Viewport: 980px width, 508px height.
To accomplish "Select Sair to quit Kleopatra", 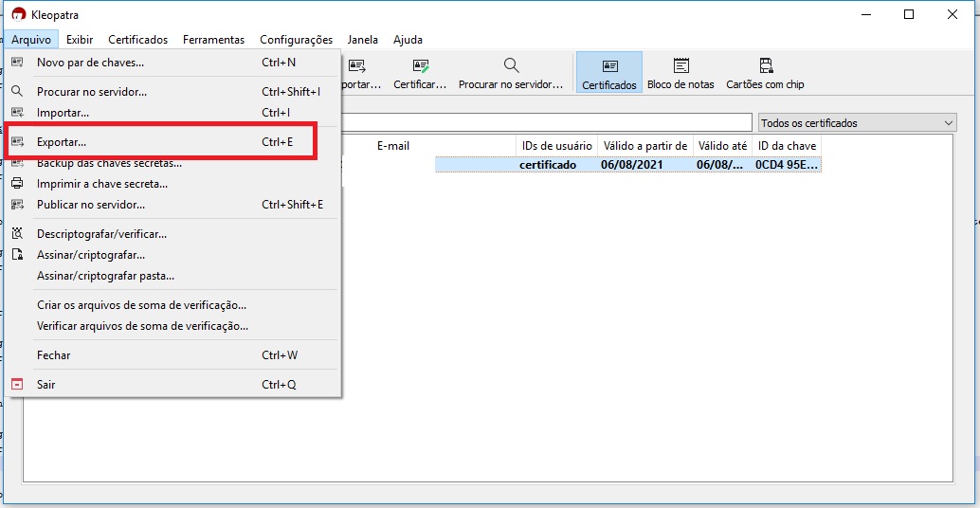I will 173,384.
